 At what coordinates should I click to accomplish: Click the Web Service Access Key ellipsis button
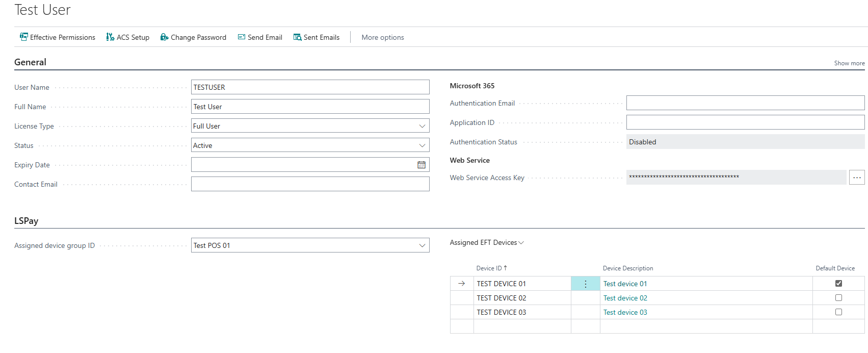pyautogui.click(x=857, y=178)
